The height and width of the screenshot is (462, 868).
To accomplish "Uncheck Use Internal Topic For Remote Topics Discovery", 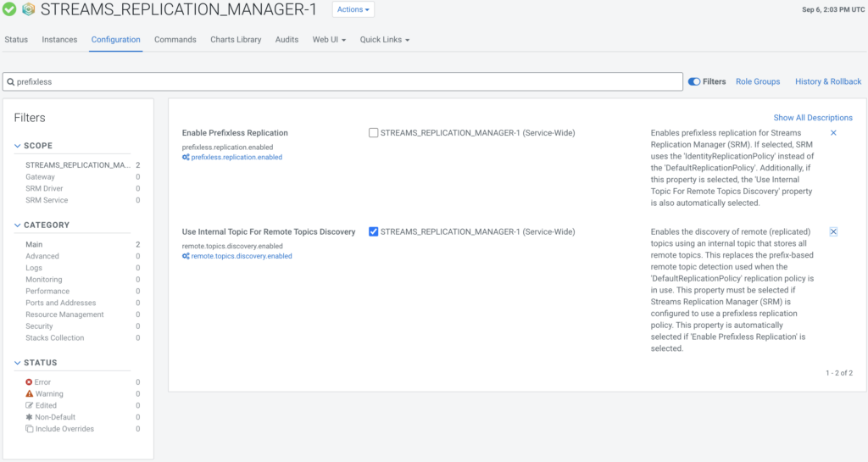I will (x=374, y=231).
